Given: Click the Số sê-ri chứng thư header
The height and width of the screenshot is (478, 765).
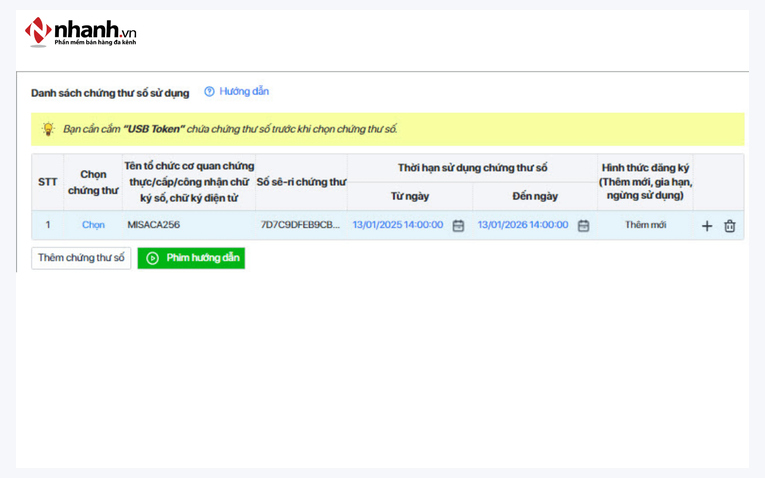Looking at the screenshot, I should coord(302,182).
